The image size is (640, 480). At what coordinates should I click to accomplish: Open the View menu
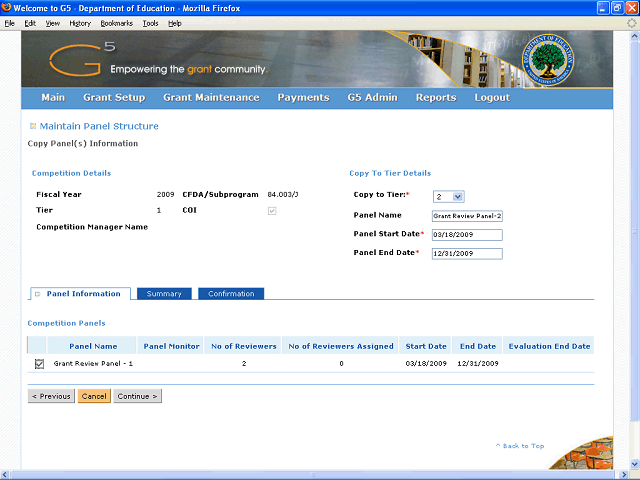53,23
